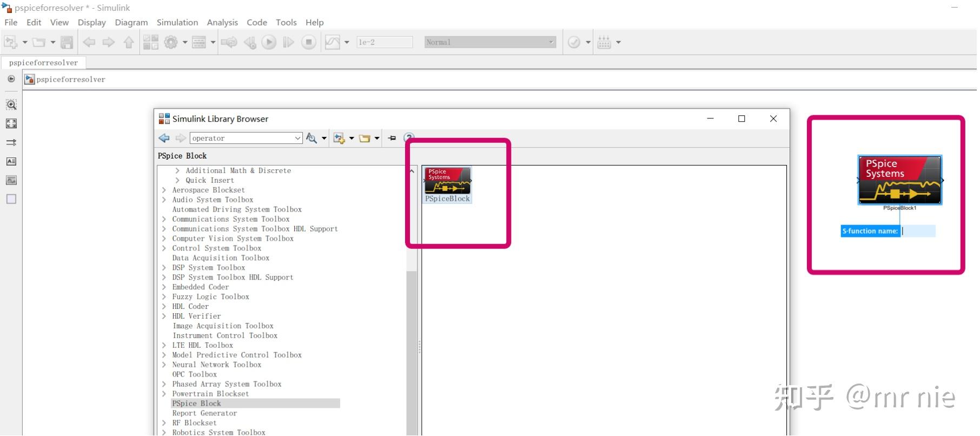This screenshot has width=980, height=436.
Task: Open the Model Advisor dropdown arrow
Action: (x=588, y=42)
